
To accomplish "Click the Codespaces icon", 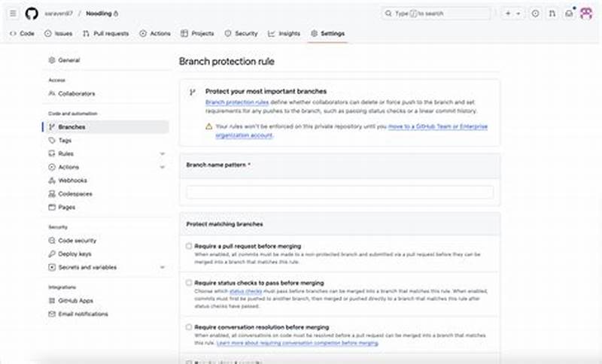I will (52, 194).
